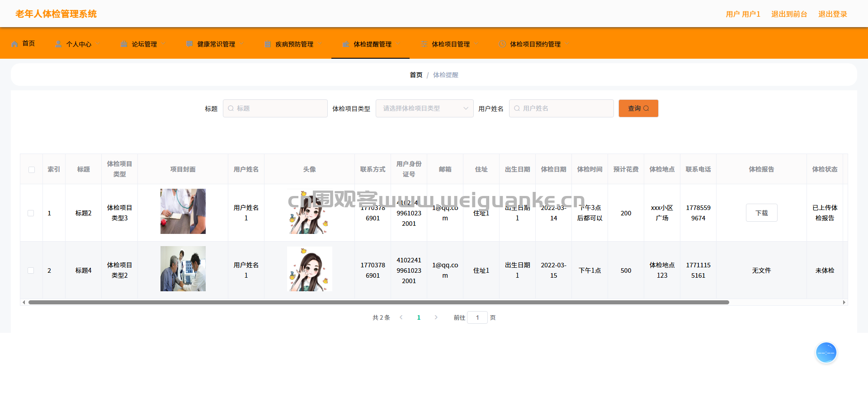This screenshot has width=868, height=415.
Task: Click 体检提醒 in the breadcrumb
Action: click(446, 75)
